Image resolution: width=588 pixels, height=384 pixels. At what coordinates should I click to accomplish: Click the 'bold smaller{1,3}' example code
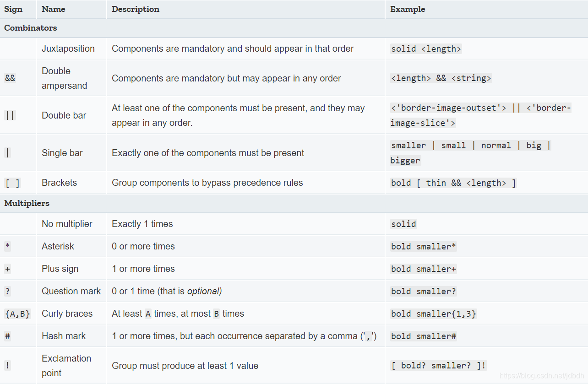tap(433, 314)
